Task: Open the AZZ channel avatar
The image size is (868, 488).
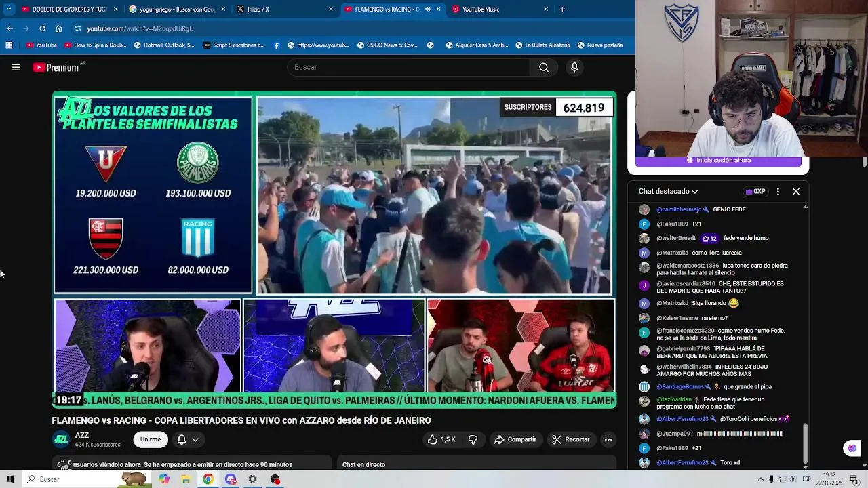Action: pos(61,439)
